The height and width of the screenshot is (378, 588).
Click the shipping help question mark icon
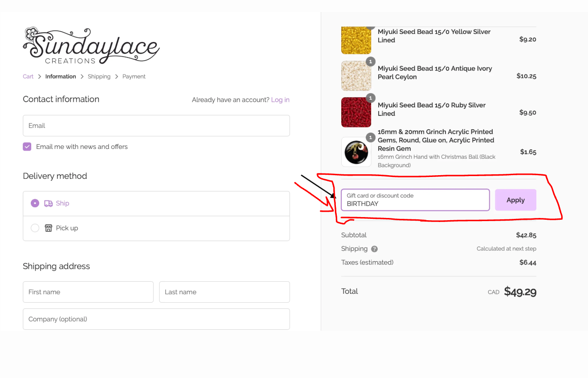click(375, 249)
